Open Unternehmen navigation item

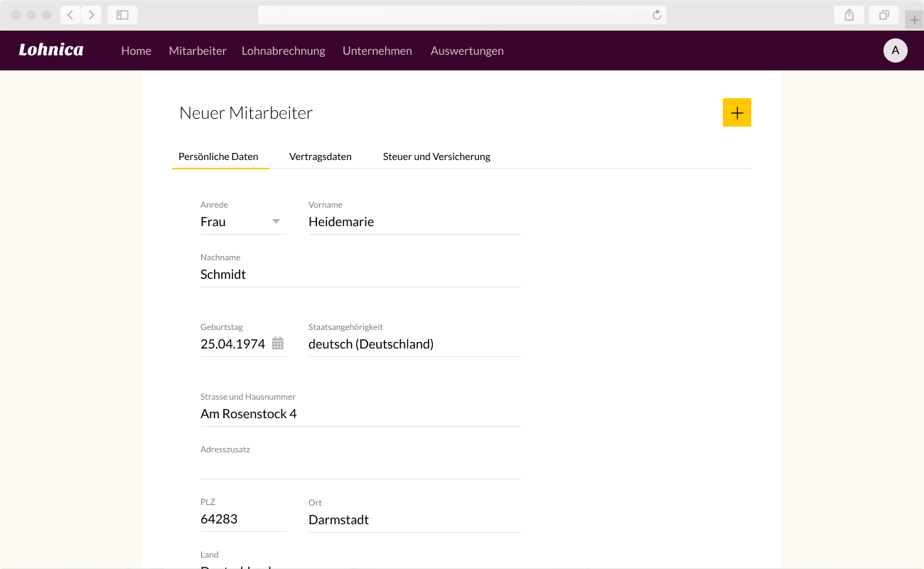[x=377, y=50]
